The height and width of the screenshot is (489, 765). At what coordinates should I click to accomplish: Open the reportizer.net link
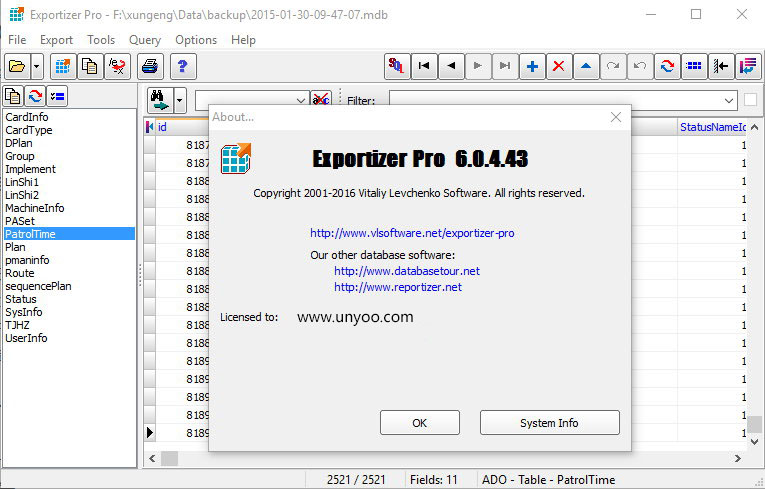click(398, 287)
